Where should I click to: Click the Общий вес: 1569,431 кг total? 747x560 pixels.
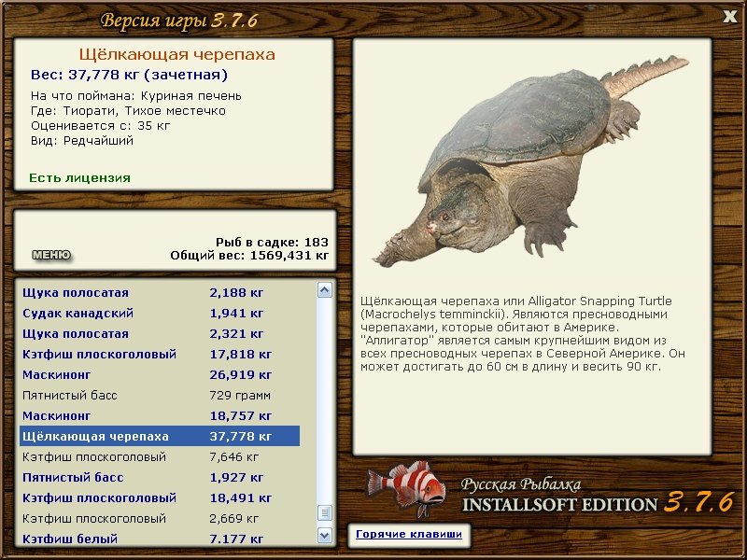pyautogui.click(x=249, y=255)
